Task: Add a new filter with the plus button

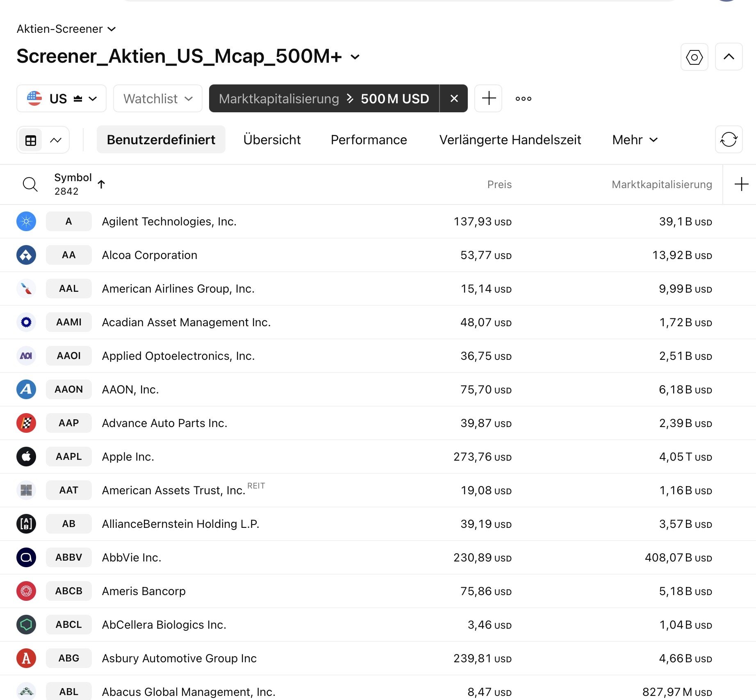Action: 488,98
